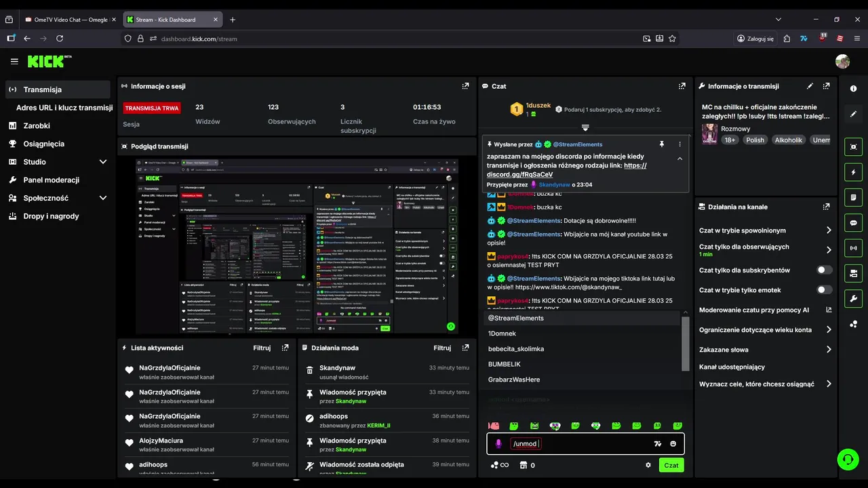
Task: Open Adres URL i klucz transmisji
Action: tap(64, 108)
